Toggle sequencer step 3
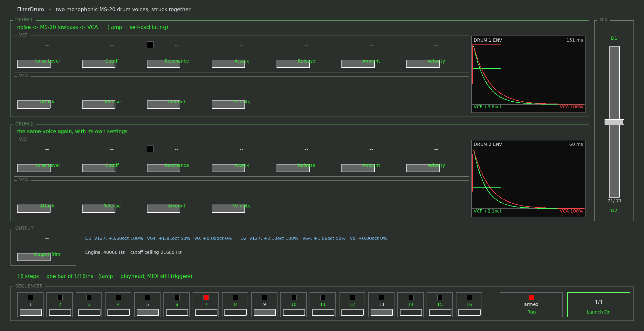The image size is (644, 331). pyautogui.click(x=89, y=313)
